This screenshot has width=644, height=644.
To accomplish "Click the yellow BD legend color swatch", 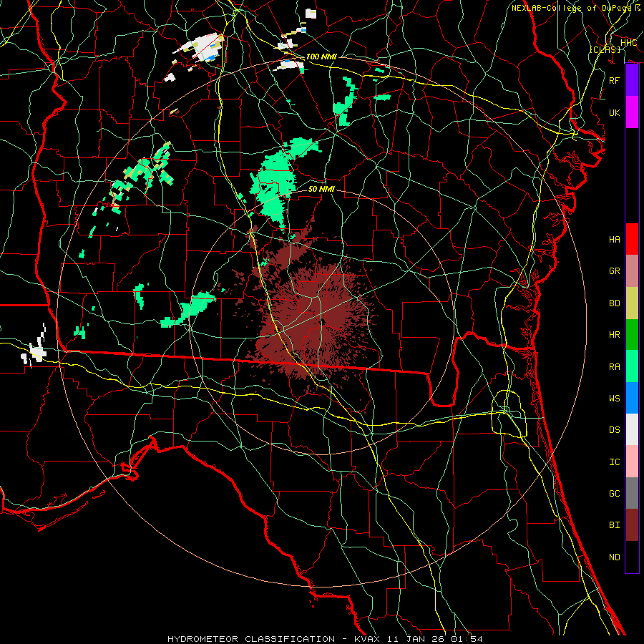I will 632,303.
